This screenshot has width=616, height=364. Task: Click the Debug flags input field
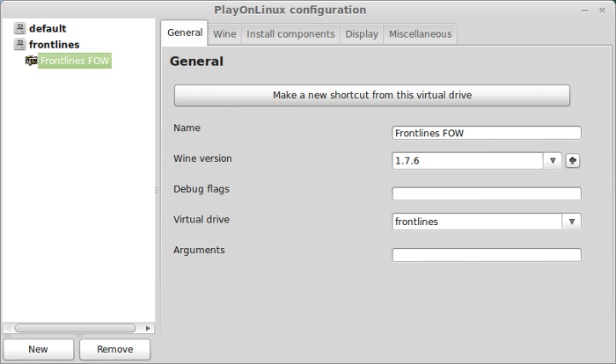487,193
